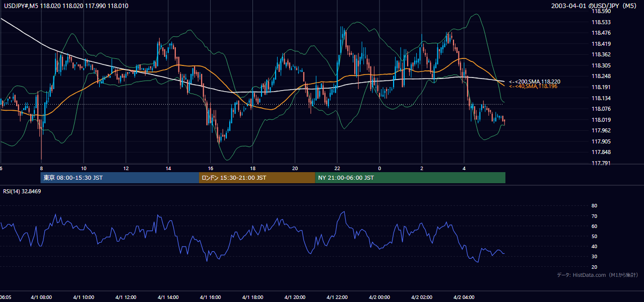Click the 4/2 00:00 bottom time label

380,297
